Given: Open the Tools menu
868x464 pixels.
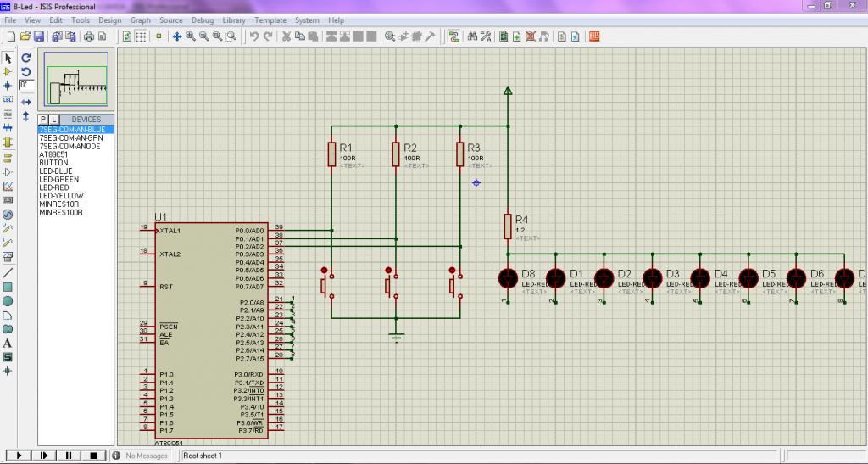Looking at the screenshot, I should [x=81, y=20].
